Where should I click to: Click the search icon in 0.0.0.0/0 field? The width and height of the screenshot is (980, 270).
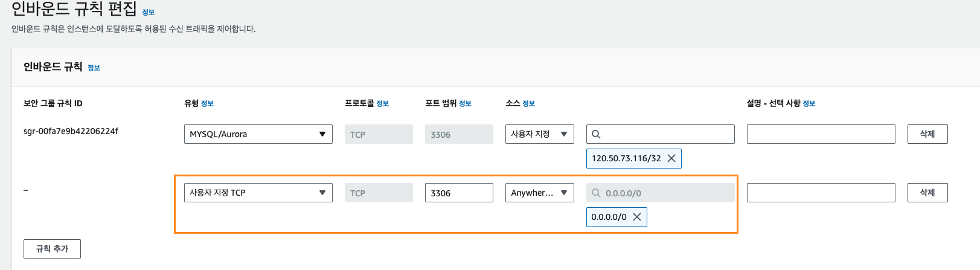pyautogui.click(x=596, y=193)
